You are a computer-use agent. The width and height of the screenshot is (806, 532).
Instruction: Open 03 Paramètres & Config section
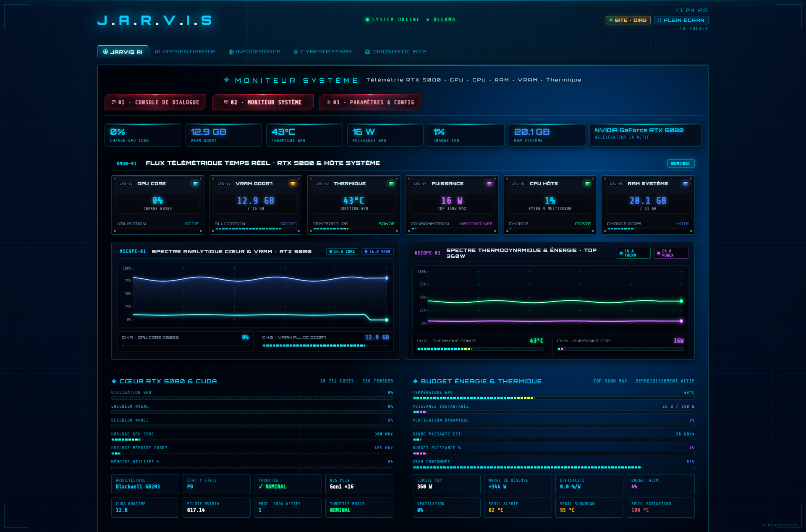coord(370,102)
